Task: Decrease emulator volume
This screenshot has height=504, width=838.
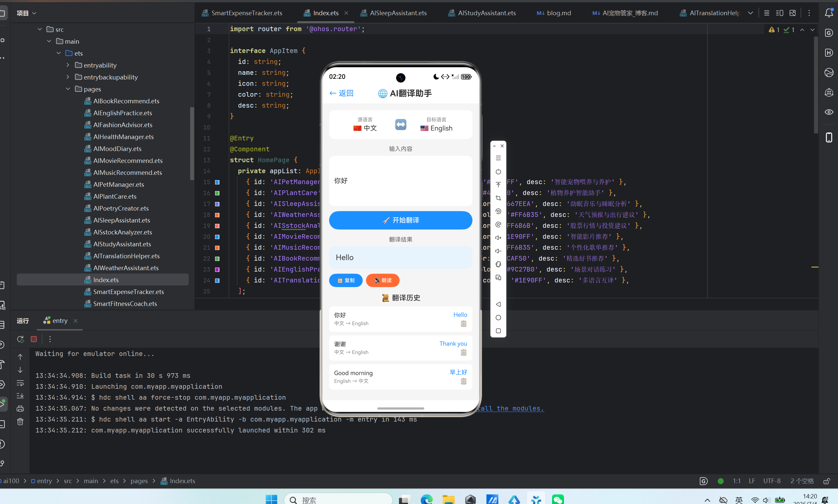Action: click(498, 251)
